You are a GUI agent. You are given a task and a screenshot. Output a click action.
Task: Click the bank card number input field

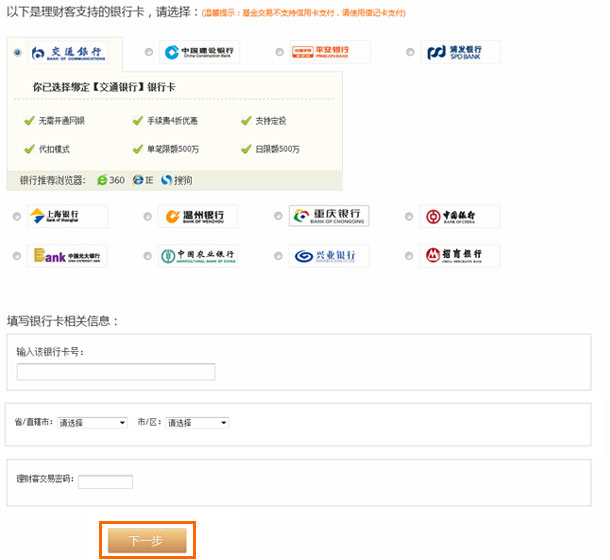[x=116, y=372]
